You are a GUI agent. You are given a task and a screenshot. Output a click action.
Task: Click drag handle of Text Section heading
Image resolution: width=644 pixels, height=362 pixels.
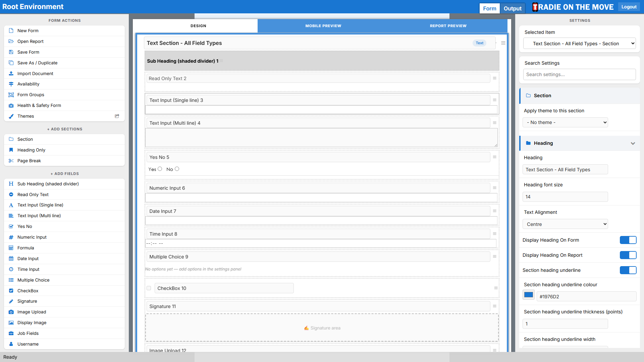point(503,43)
